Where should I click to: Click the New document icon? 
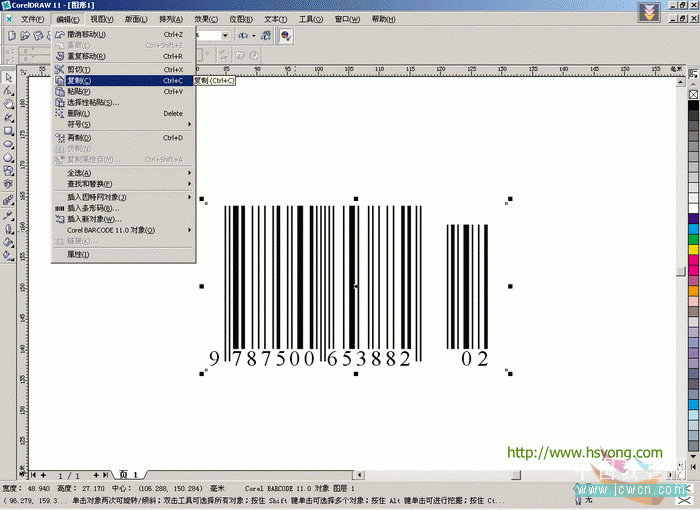click(x=12, y=36)
